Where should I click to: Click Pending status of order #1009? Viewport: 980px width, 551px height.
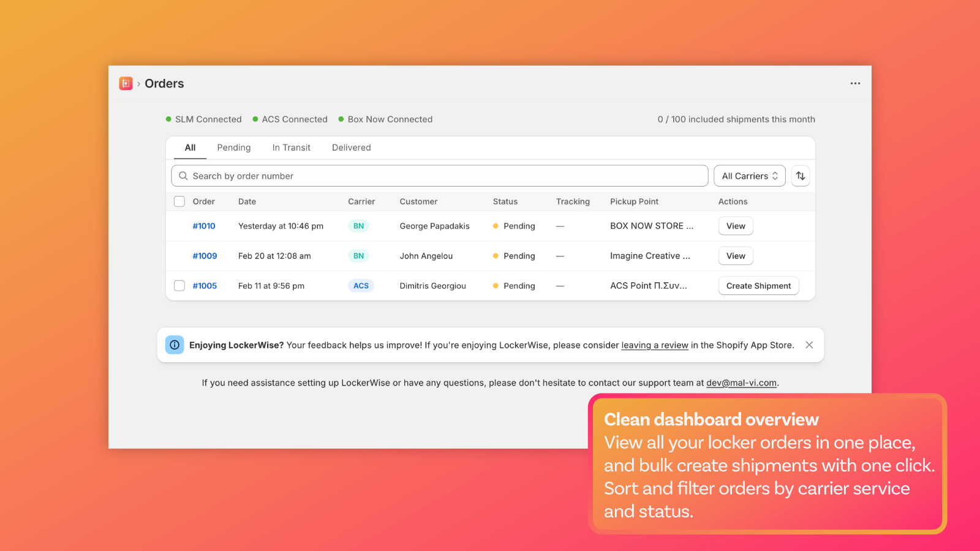pyautogui.click(x=514, y=256)
